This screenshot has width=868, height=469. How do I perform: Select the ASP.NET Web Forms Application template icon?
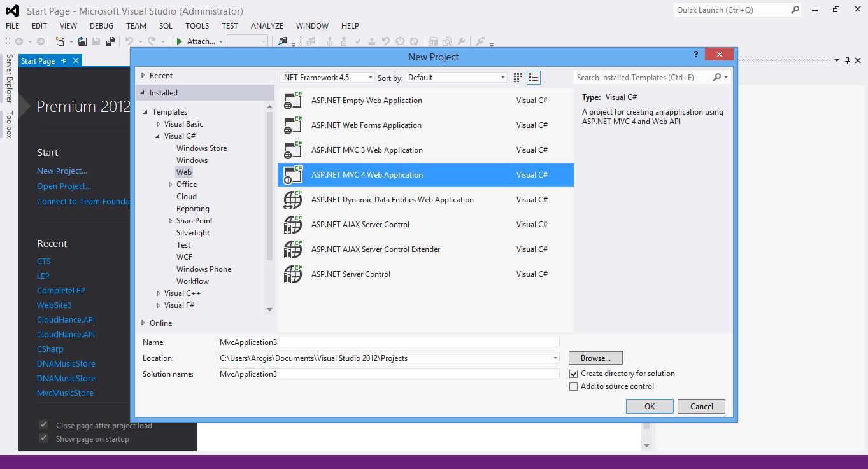coord(292,125)
